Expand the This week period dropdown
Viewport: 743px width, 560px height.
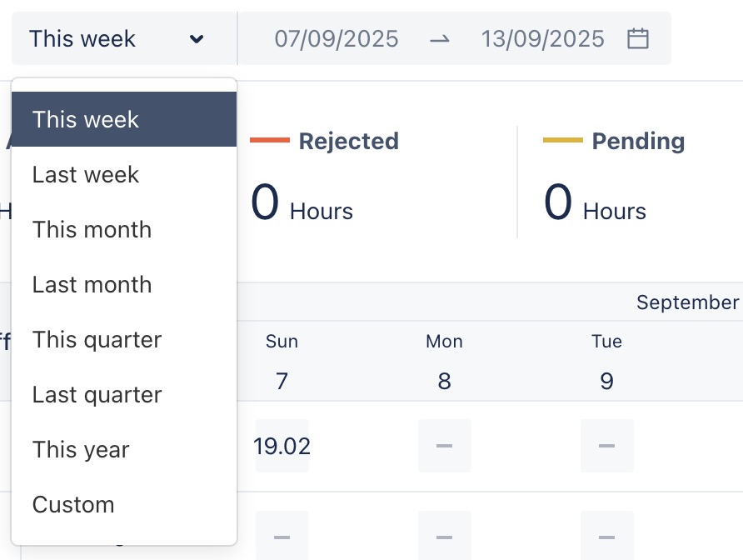pos(117,38)
